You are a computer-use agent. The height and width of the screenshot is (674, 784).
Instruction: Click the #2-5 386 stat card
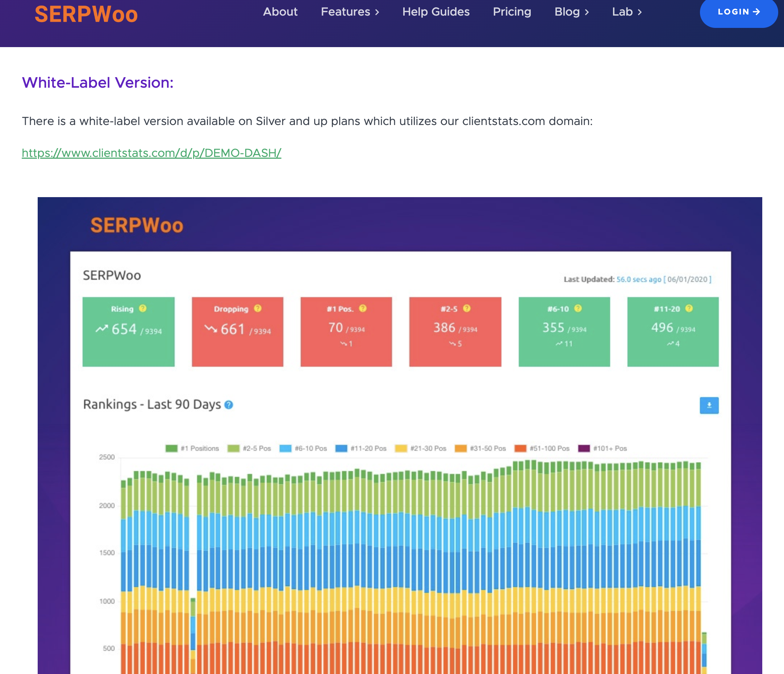[x=455, y=332]
